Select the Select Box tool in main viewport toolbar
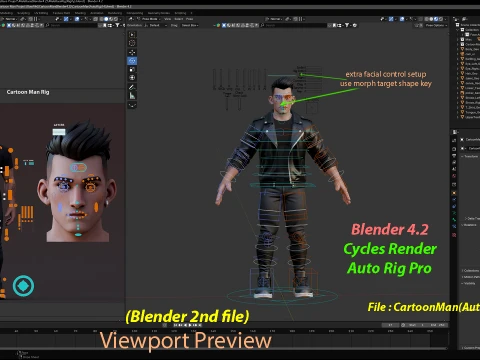 pos(132,35)
